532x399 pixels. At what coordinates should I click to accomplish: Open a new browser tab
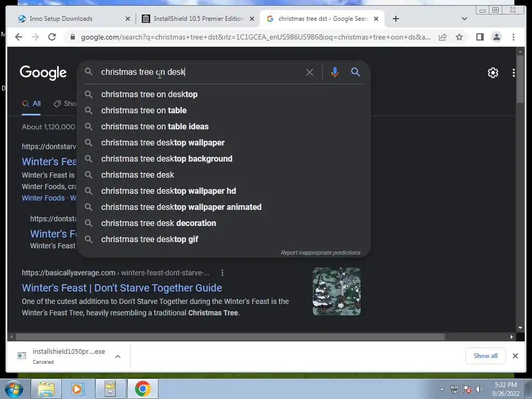(395, 19)
